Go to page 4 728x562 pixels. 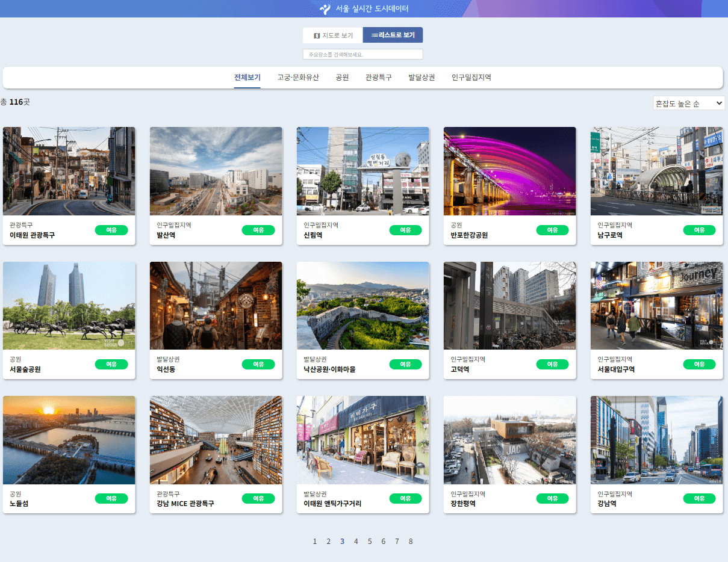356,542
